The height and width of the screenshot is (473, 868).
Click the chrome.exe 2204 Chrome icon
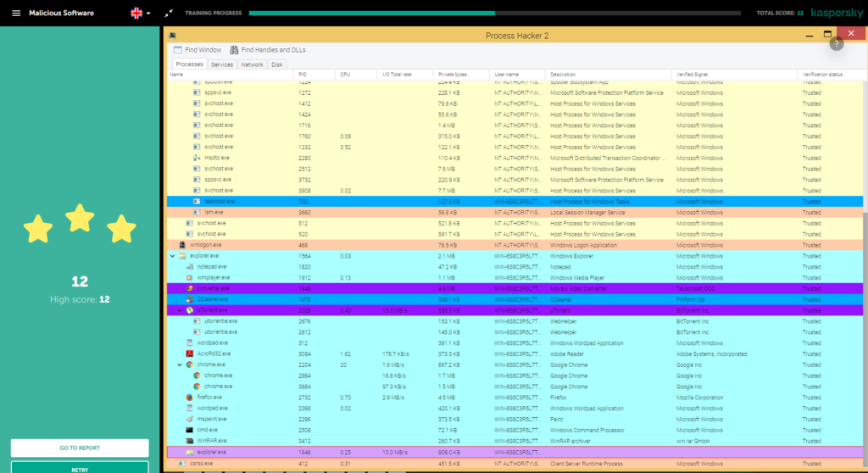click(x=189, y=364)
